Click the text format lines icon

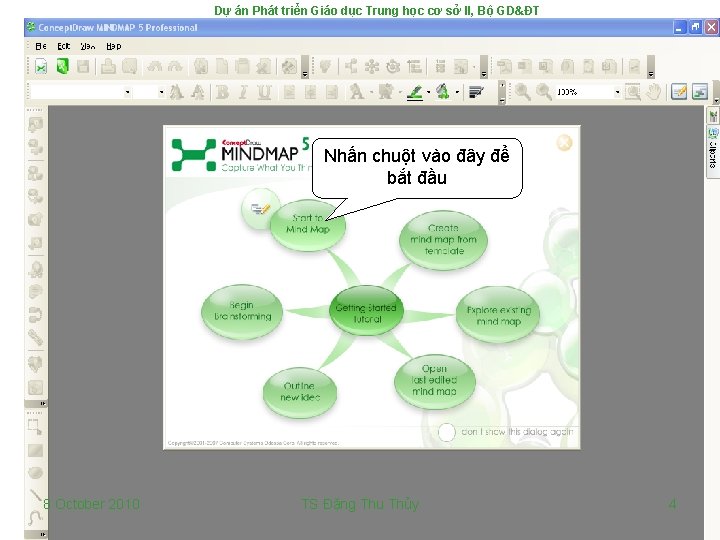point(476,92)
